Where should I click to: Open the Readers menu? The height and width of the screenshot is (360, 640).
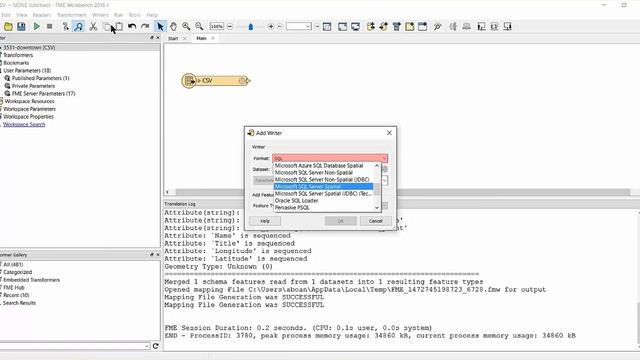(42, 15)
